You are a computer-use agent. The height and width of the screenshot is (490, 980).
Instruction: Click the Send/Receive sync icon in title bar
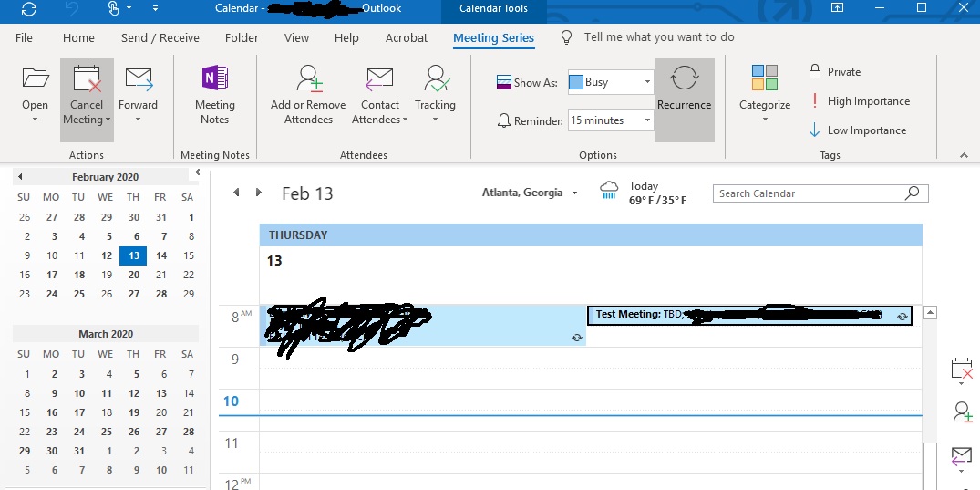pyautogui.click(x=29, y=9)
